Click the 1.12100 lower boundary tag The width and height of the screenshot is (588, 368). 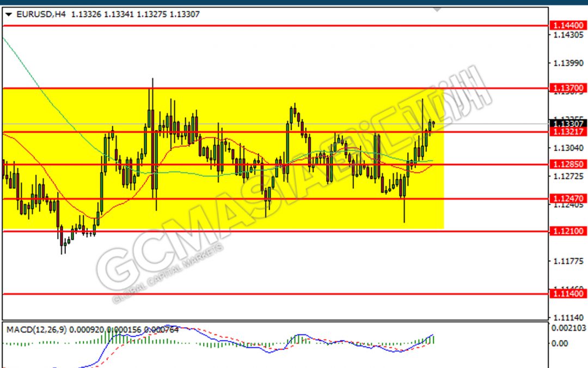pyautogui.click(x=567, y=232)
